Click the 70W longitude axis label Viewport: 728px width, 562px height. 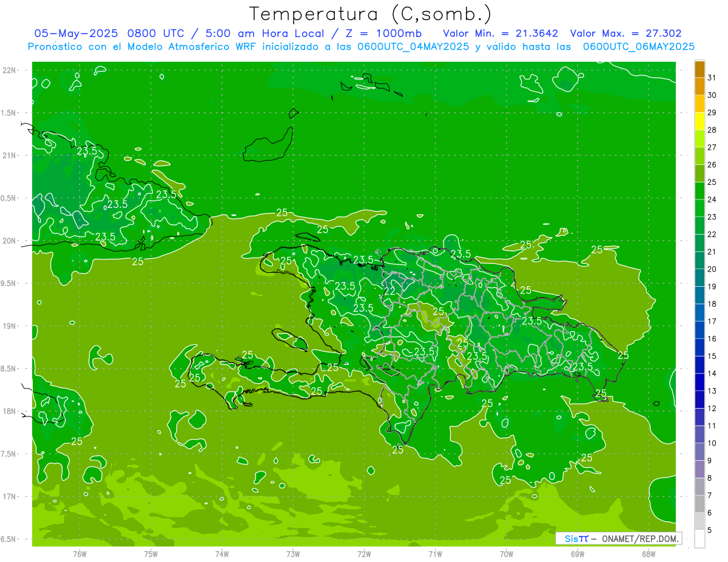coord(507,554)
